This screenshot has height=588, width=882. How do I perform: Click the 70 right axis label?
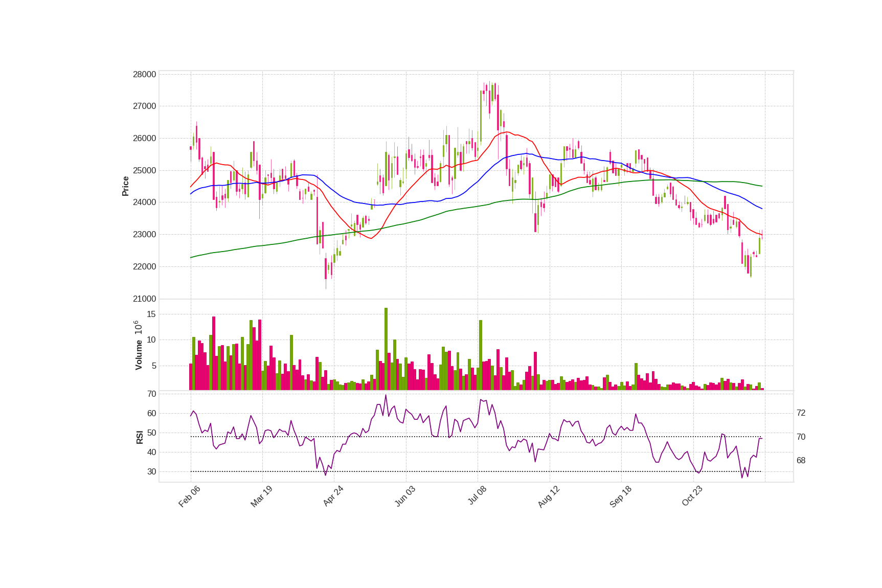point(801,437)
